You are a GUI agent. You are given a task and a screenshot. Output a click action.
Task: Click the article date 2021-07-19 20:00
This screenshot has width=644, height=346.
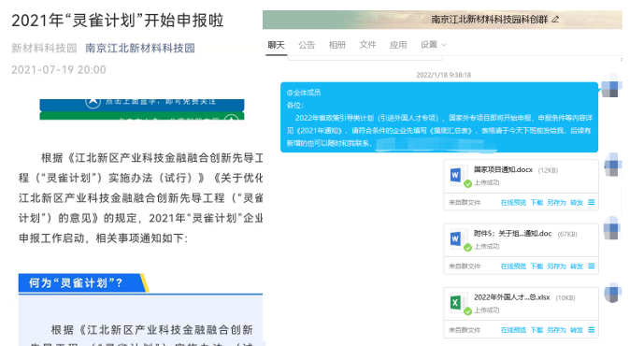pos(59,70)
